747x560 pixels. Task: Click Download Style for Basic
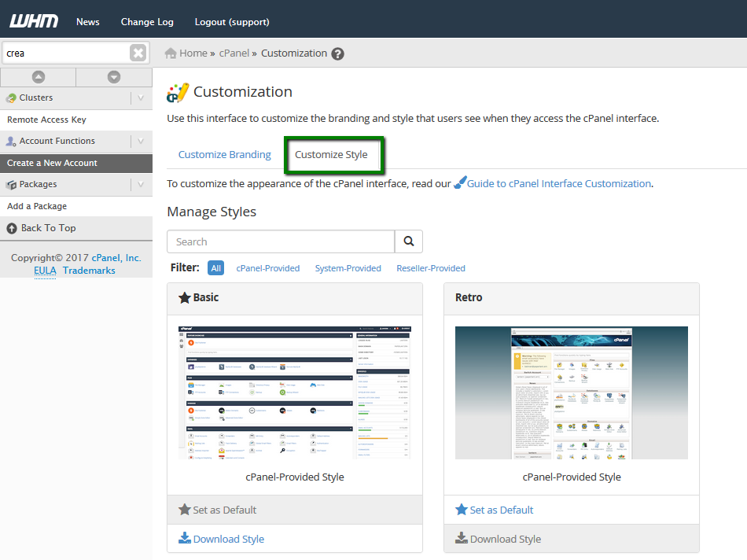pos(229,539)
